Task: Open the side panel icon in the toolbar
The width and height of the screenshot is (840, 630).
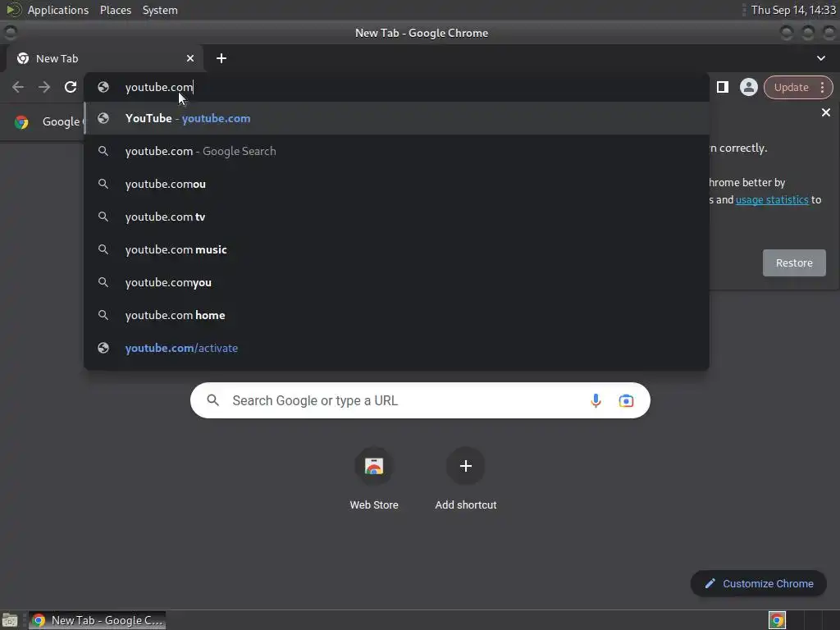Action: (722, 87)
